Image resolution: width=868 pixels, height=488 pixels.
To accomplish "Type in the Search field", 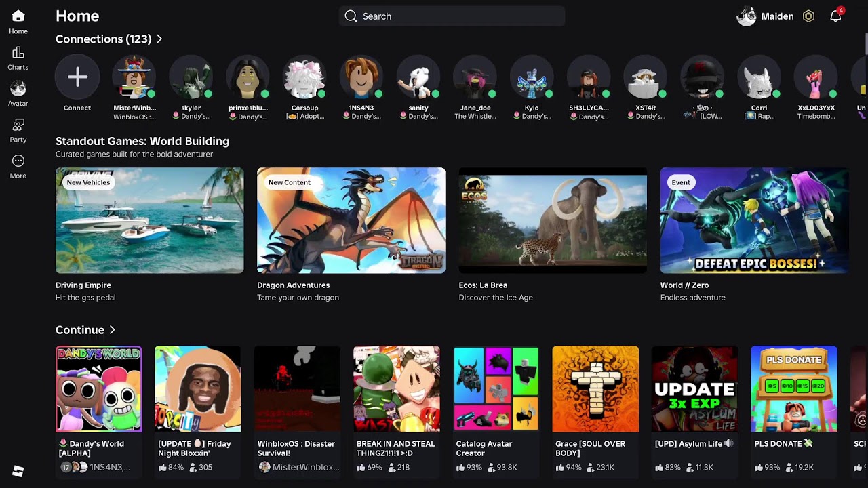I will coord(452,16).
